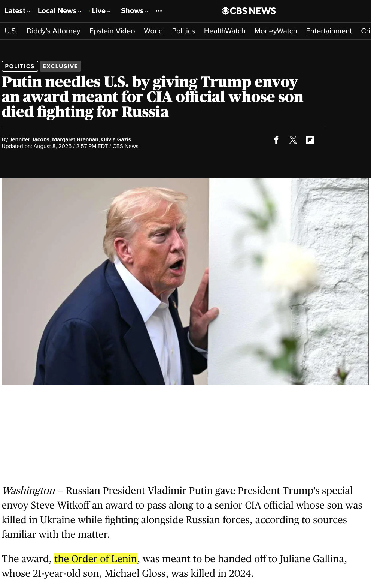This screenshot has width=371, height=588.
Task: Expand the Latest dropdown menu
Action: [x=18, y=11]
